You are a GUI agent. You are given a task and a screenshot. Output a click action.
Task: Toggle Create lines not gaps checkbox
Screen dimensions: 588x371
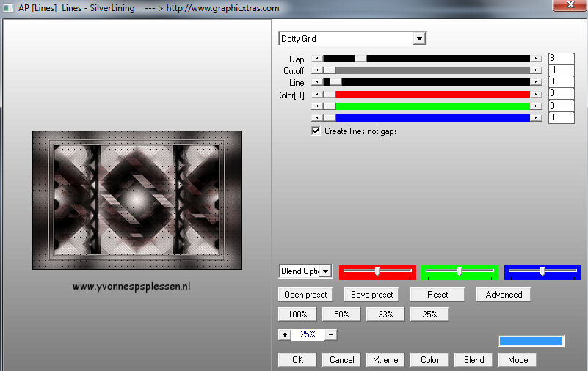coord(316,131)
